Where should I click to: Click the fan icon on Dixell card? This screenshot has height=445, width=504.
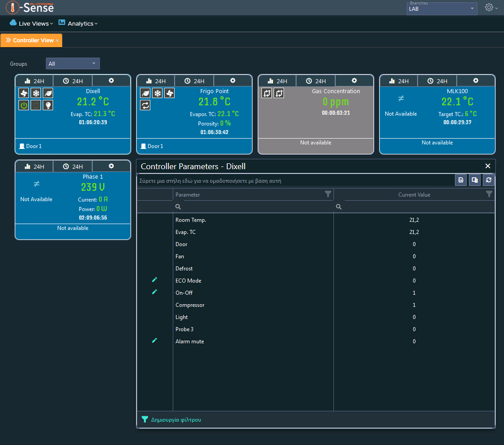[24, 93]
